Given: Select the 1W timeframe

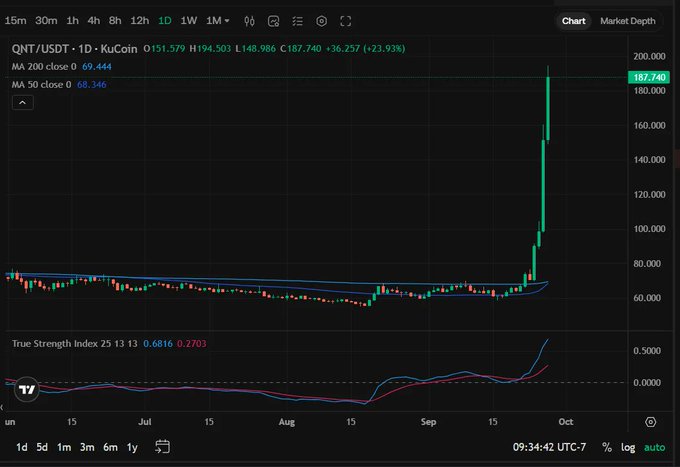Looking at the screenshot, I should [189, 20].
